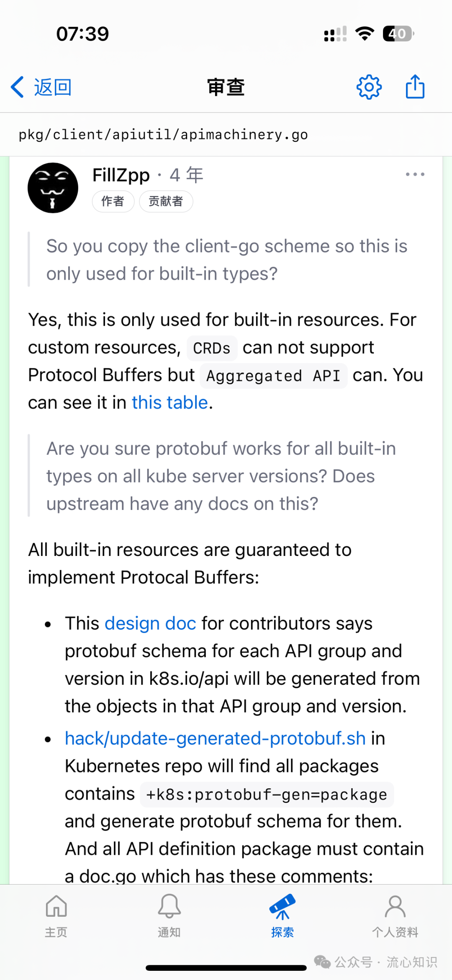The image size is (452, 980).
Task: Open the settings gear icon
Action: click(369, 87)
